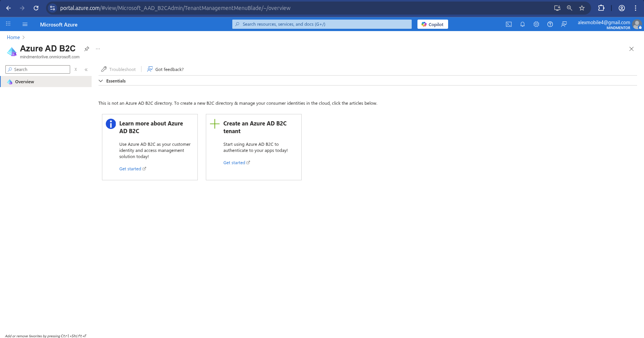Pin Azure AD B2C blade to dashboard
644x338 pixels.
coord(87,49)
